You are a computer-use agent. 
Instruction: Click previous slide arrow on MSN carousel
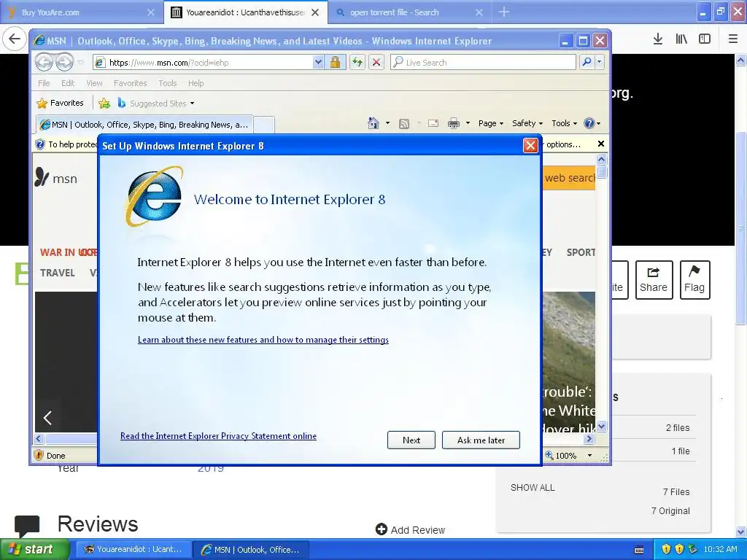[x=47, y=418]
